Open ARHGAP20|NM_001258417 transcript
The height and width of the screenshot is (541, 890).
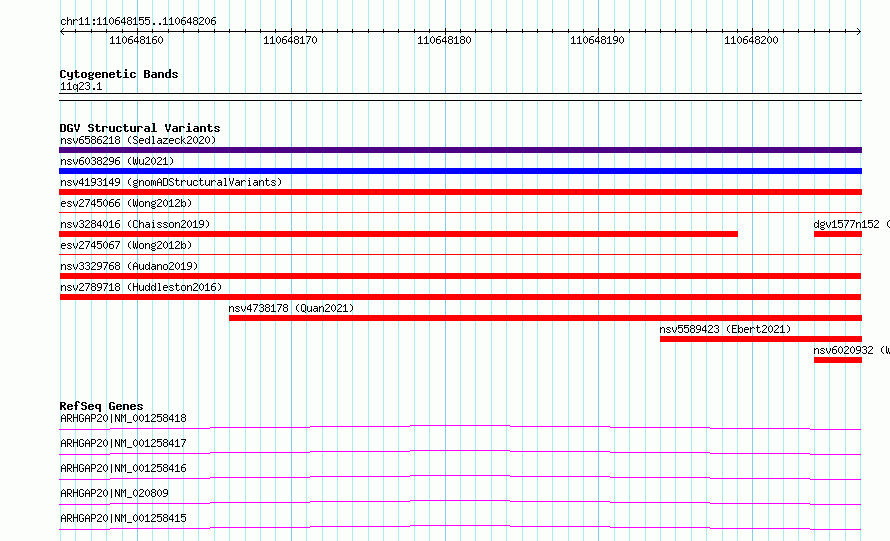point(123,443)
